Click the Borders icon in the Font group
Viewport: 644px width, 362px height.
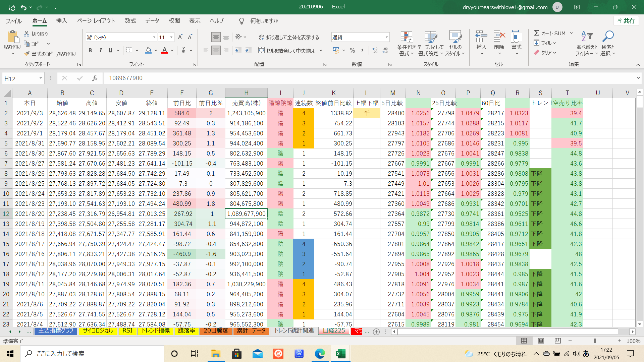point(129,51)
